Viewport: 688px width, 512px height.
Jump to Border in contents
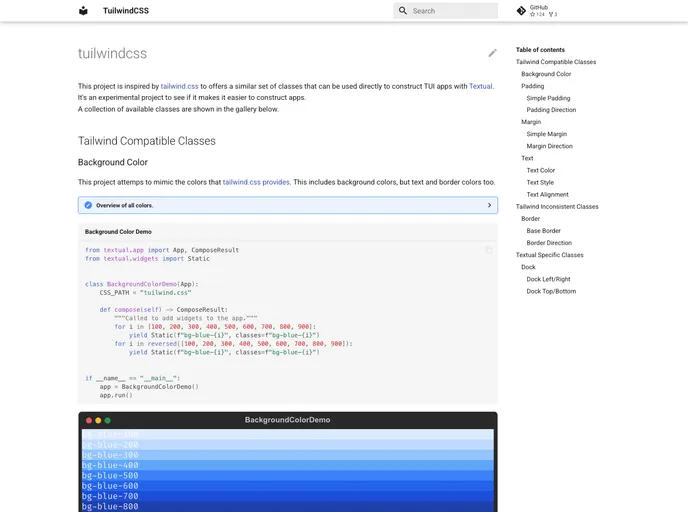[530, 218]
